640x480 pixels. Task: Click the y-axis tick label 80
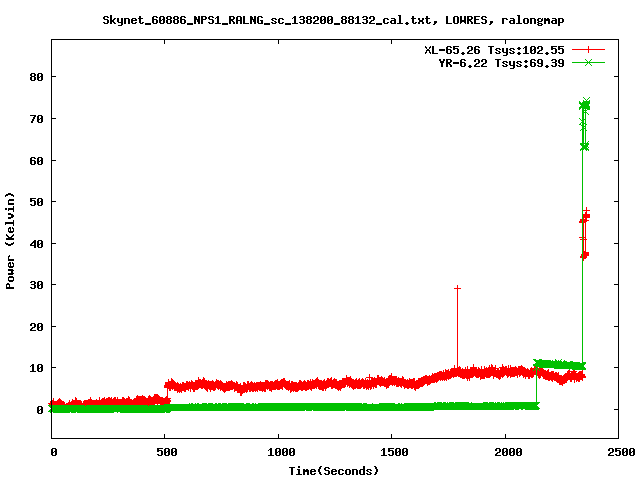[x=36, y=77]
